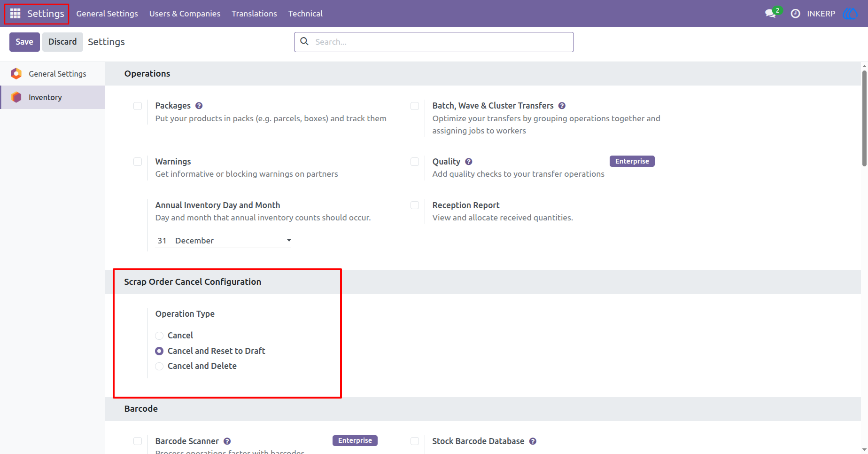Select Inventory in the settings sidebar
Image resolution: width=868 pixels, height=454 pixels.
[53, 97]
